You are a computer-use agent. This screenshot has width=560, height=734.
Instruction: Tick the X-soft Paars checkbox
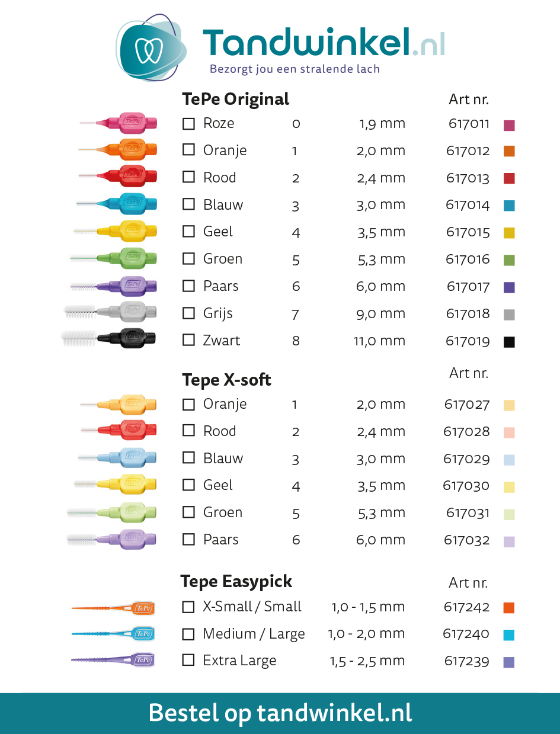188,539
